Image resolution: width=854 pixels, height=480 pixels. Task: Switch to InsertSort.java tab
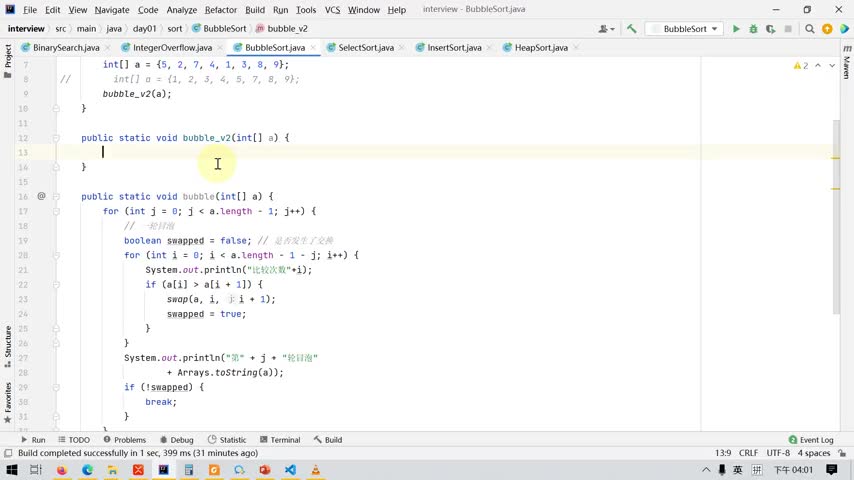[x=454, y=48]
